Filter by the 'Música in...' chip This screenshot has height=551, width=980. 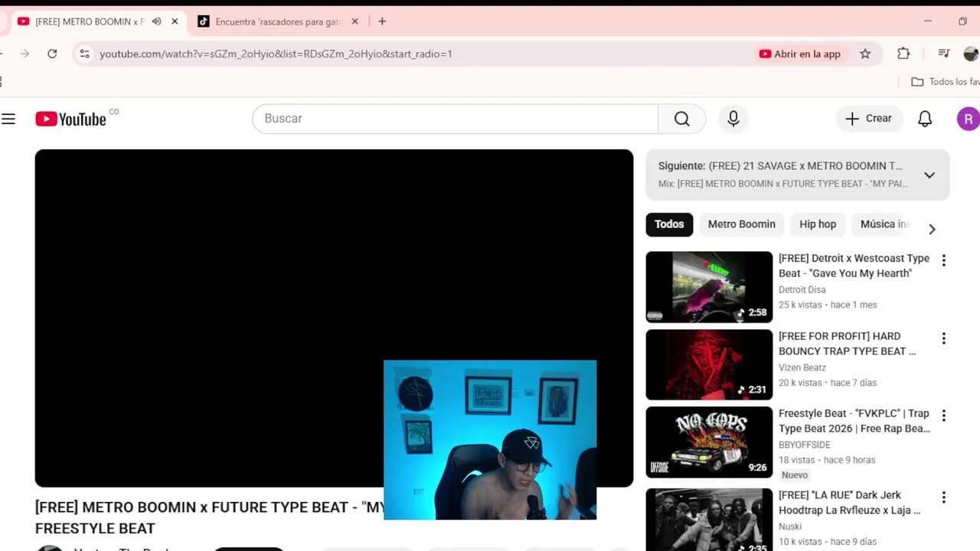click(884, 224)
